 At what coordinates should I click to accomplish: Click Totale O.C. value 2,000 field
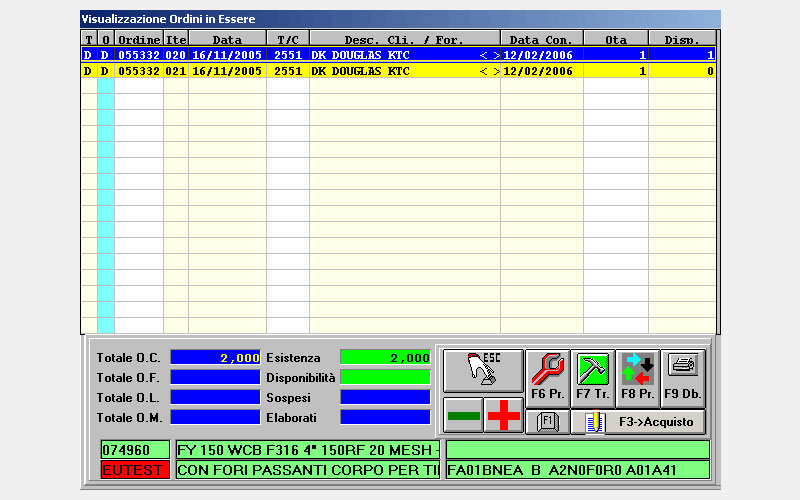point(215,357)
